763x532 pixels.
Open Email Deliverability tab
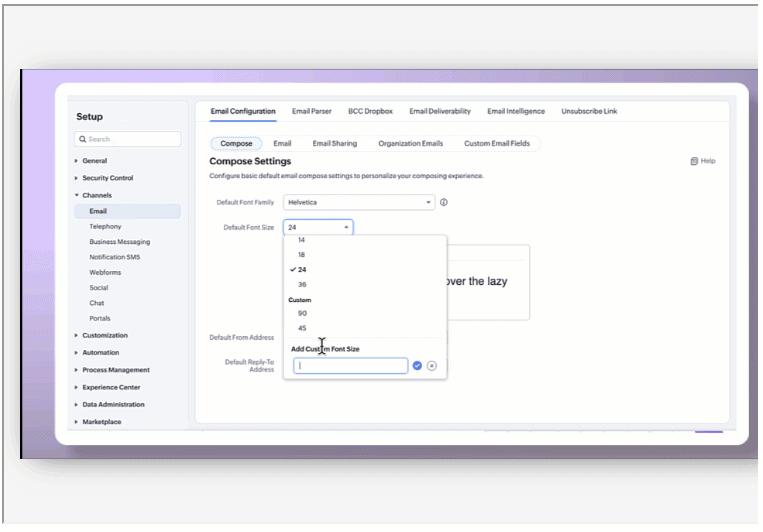coord(440,111)
